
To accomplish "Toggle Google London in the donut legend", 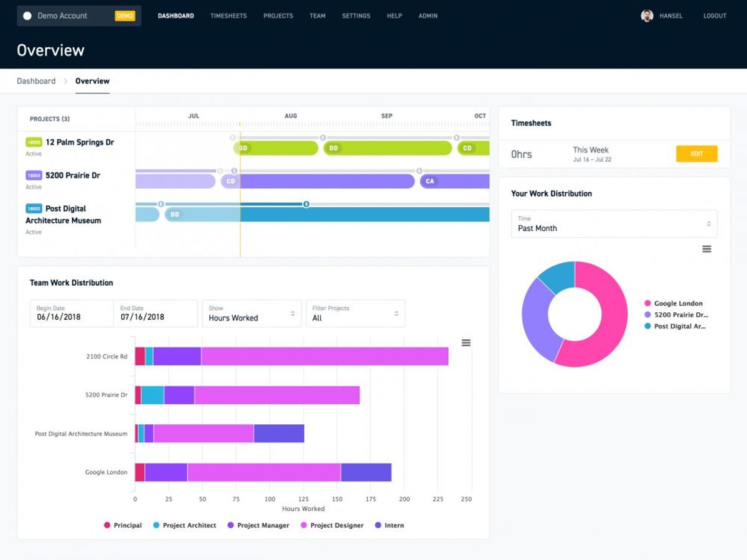I will tap(674, 304).
